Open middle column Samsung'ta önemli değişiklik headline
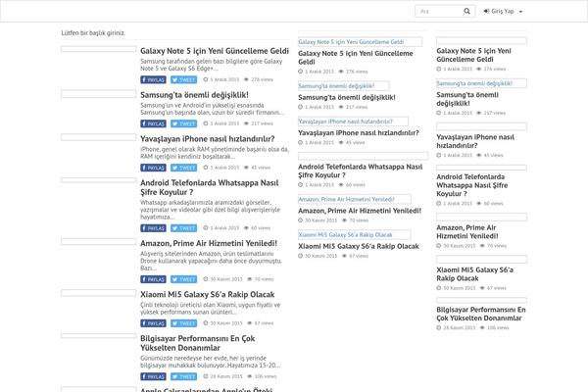This screenshot has height=392, width=588. (347, 97)
